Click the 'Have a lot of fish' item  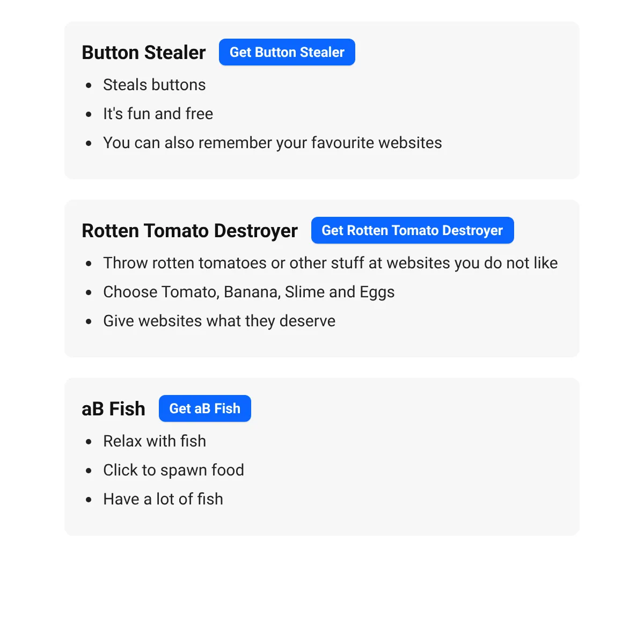[163, 499]
